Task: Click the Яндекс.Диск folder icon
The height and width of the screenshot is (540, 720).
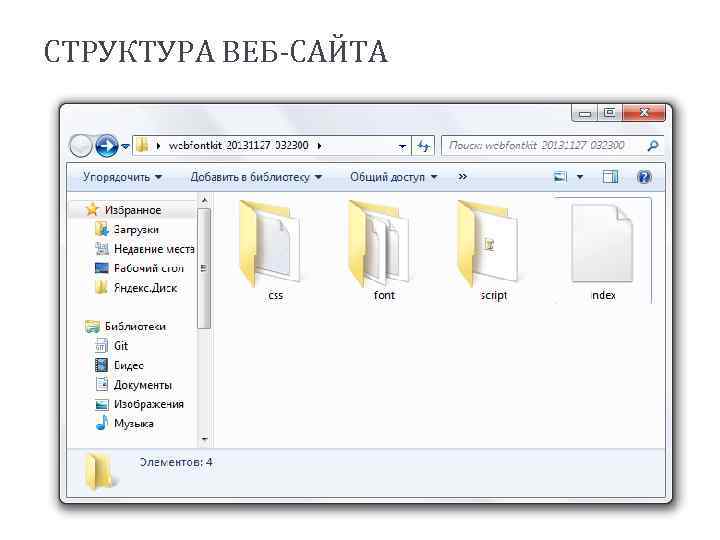Action: [101, 287]
